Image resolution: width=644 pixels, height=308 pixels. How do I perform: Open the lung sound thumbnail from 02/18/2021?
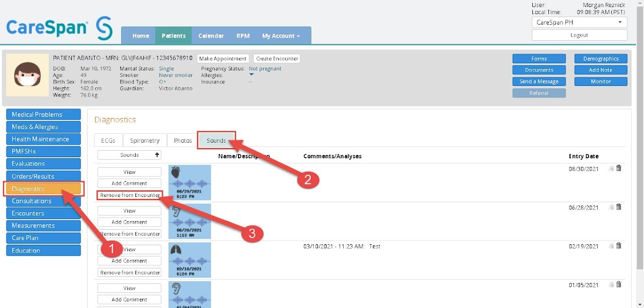190,260
